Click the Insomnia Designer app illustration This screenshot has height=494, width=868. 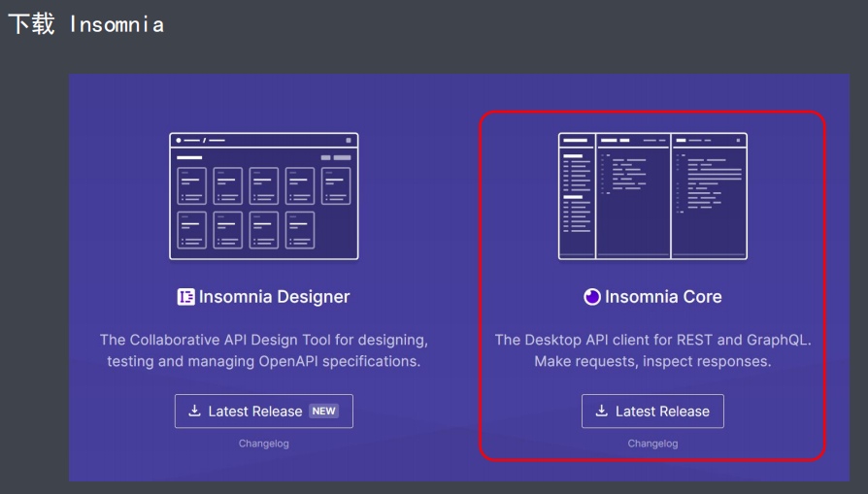tap(263, 196)
